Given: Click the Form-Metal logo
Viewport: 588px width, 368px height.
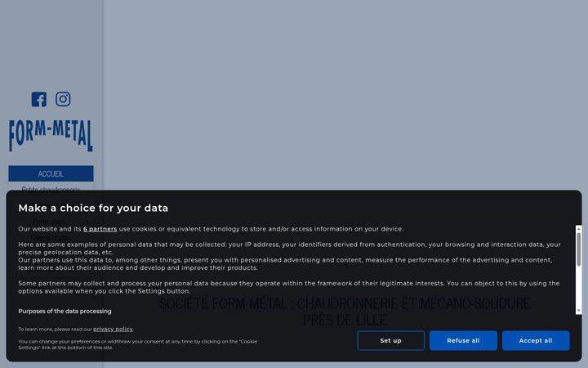Looking at the screenshot, I should (51, 136).
